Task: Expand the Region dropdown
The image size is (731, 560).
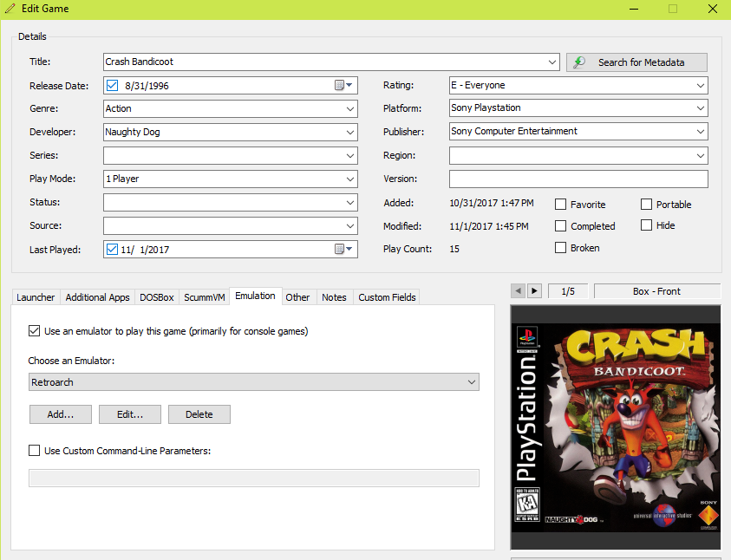Action: [701, 156]
